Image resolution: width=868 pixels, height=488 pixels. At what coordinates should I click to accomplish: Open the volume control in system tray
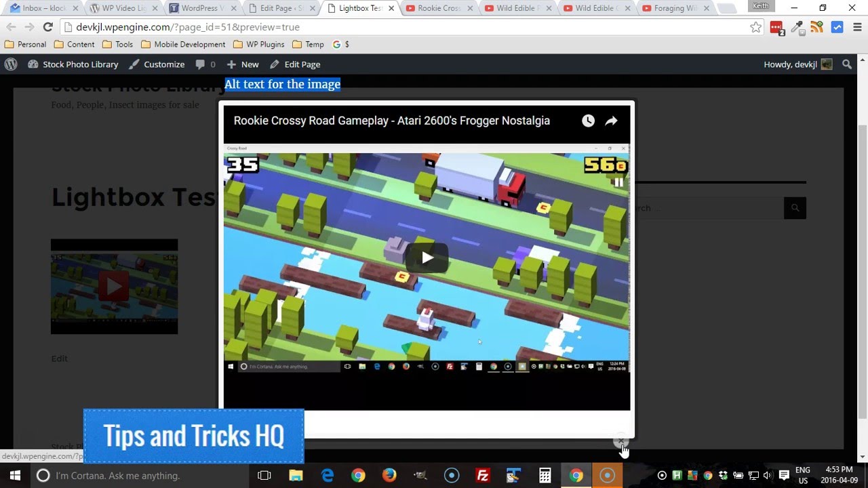(x=767, y=475)
